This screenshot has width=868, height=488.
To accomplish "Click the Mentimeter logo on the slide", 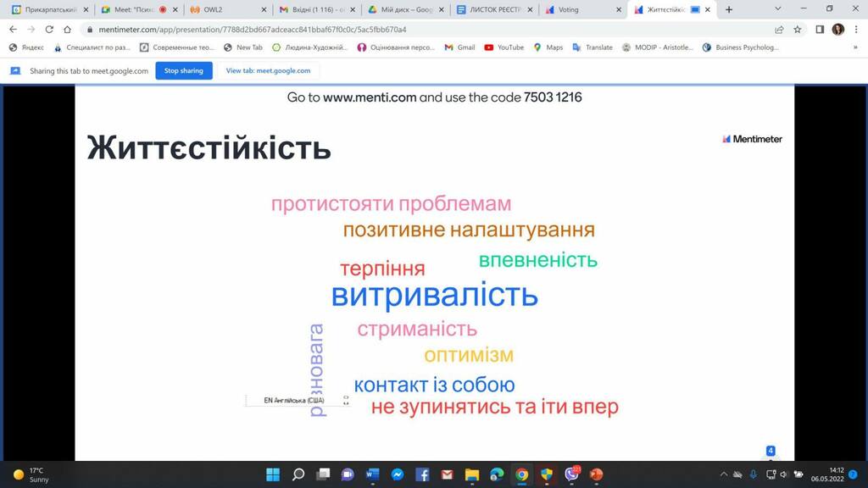I will point(752,139).
